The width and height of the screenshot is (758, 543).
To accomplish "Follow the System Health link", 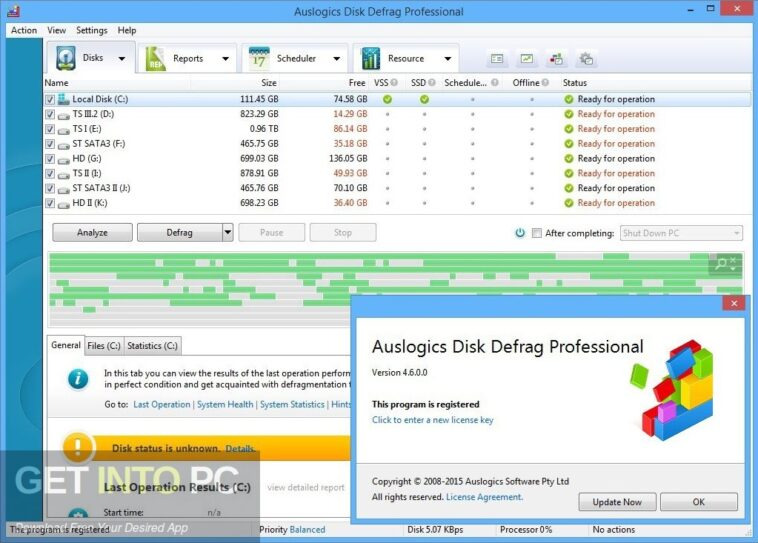I will click(225, 404).
